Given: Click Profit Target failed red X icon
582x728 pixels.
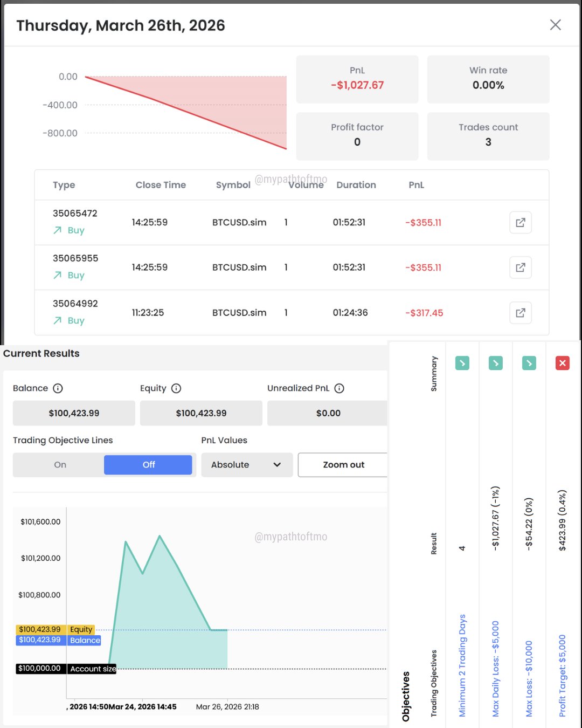Looking at the screenshot, I should pyautogui.click(x=563, y=363).
